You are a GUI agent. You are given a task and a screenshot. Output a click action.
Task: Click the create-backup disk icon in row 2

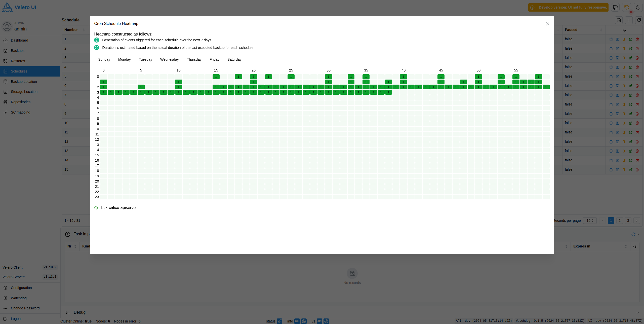(x=618, y=49)
